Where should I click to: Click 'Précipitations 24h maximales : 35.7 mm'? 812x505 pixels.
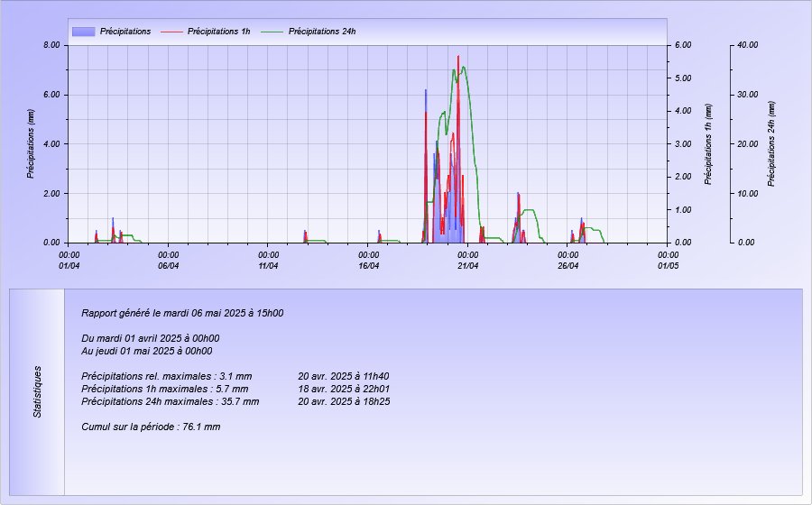tap(171, 401)
